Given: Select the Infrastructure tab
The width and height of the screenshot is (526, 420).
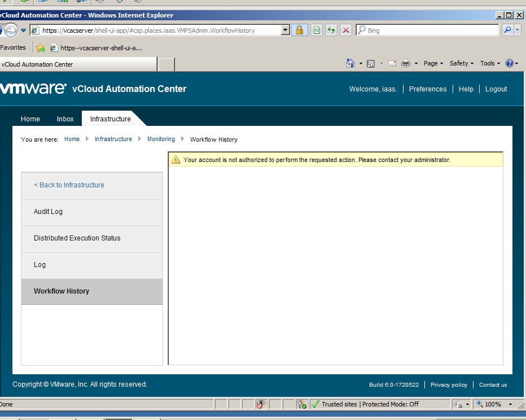Looking at the screenshot, I should [111, 119].
